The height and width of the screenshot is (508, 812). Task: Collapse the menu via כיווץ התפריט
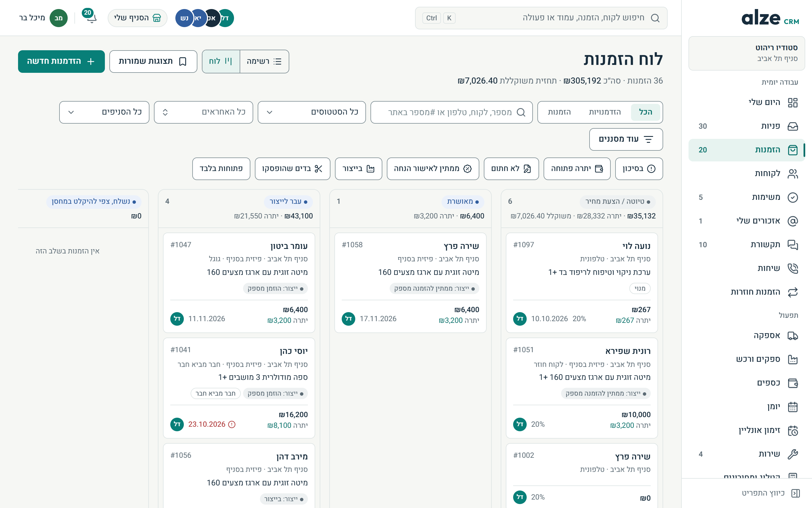point(771,493)
